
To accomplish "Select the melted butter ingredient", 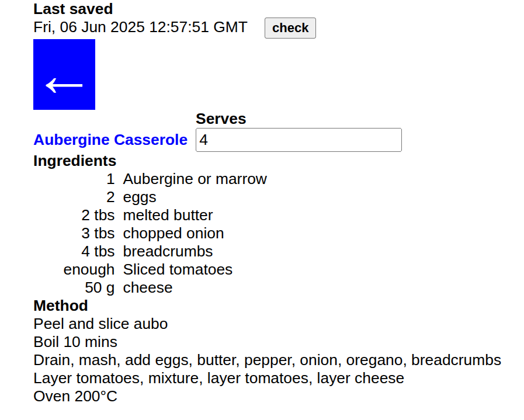I will [x=168, y=215].
